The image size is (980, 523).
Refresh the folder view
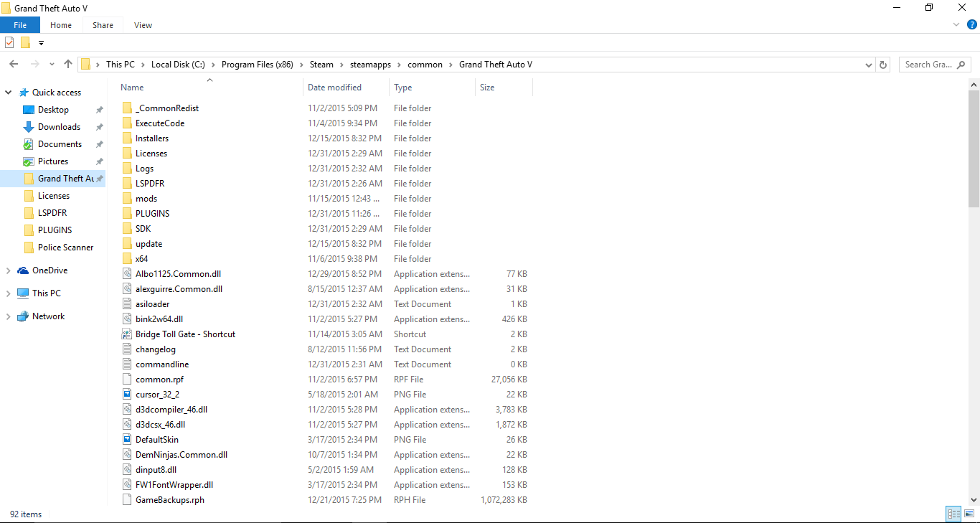(883, 65)
